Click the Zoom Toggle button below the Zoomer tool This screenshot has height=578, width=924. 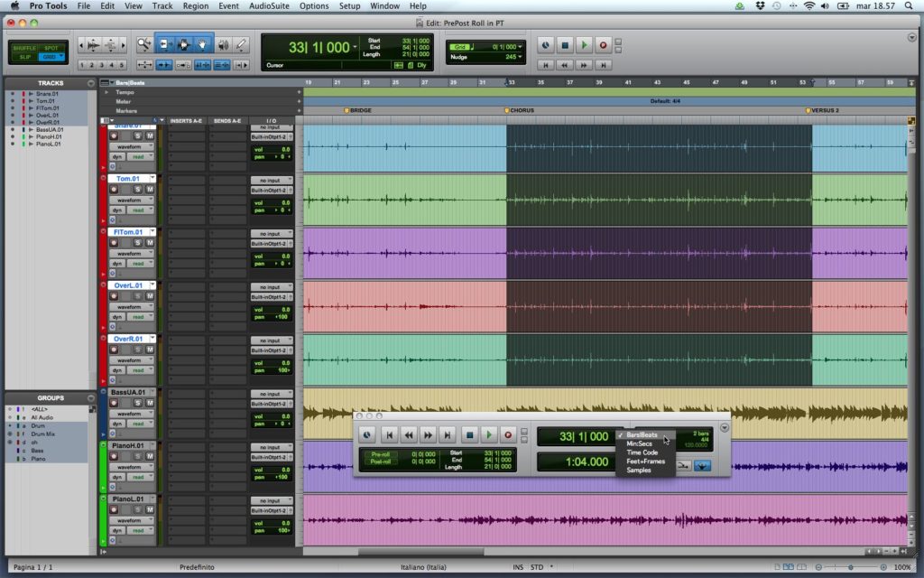(x=144, y=65)
